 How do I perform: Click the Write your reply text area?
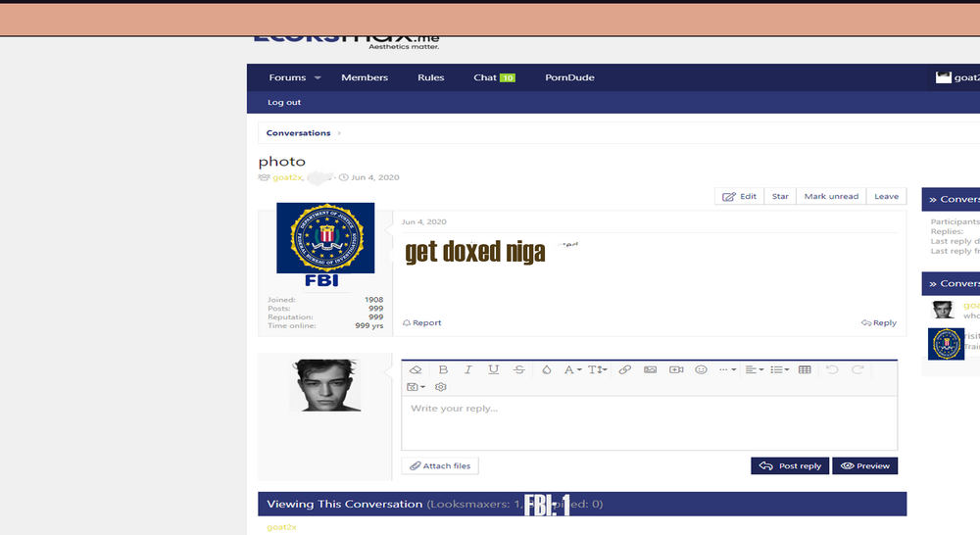[650, 422]
